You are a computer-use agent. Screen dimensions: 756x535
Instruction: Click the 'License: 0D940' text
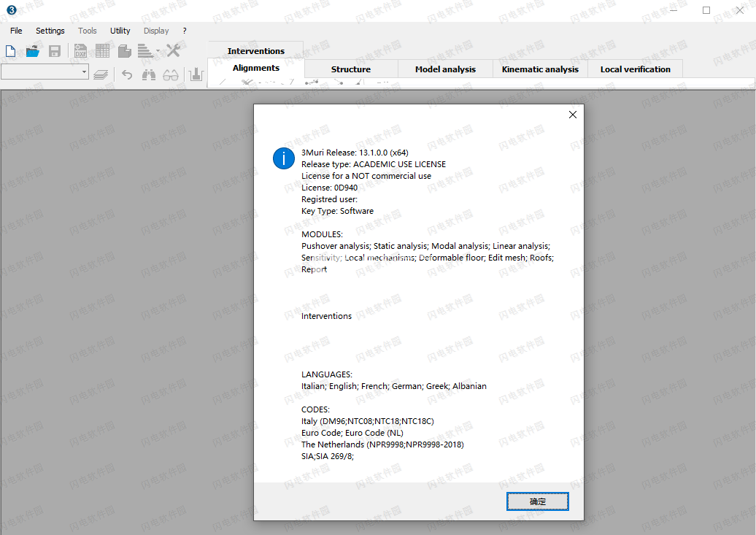coord(329,188)
